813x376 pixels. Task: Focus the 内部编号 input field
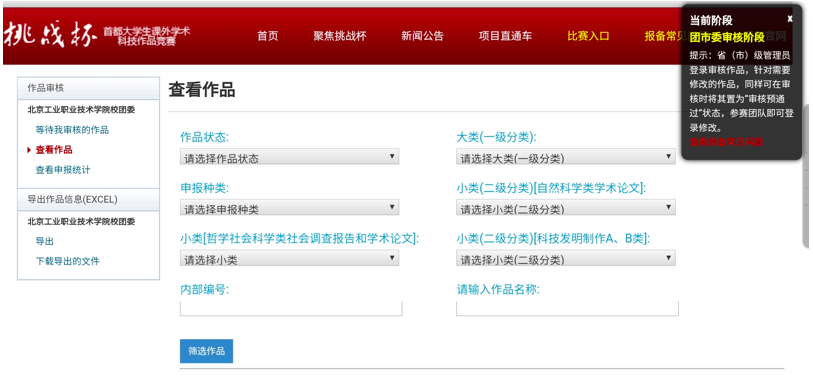(291, 308)
